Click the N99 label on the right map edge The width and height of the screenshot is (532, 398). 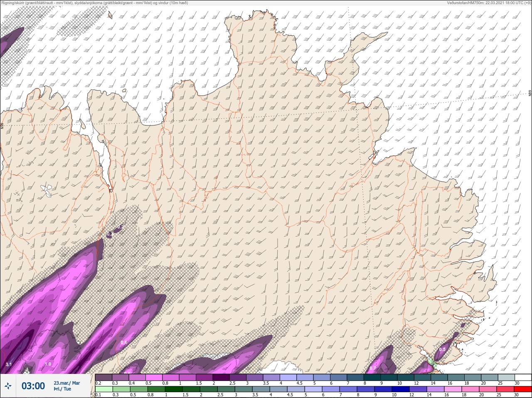coord(530,93)
